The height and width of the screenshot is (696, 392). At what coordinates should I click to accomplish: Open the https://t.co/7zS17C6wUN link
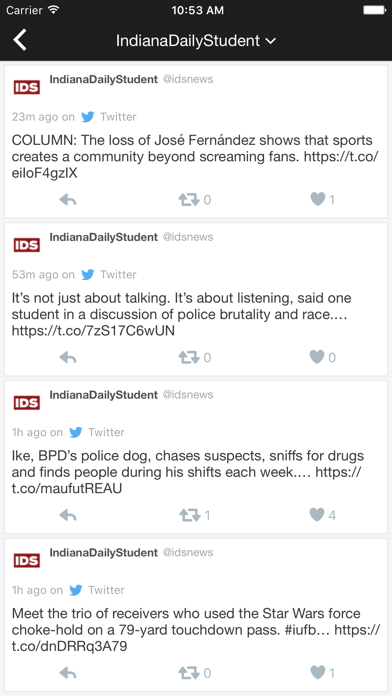[93, 331]
